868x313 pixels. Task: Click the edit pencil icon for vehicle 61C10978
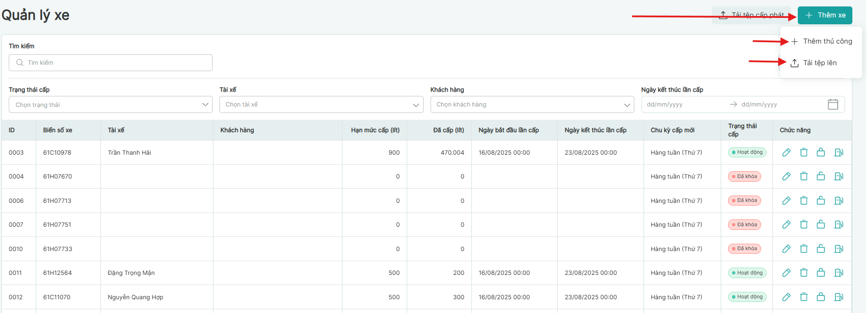[786, 152]
